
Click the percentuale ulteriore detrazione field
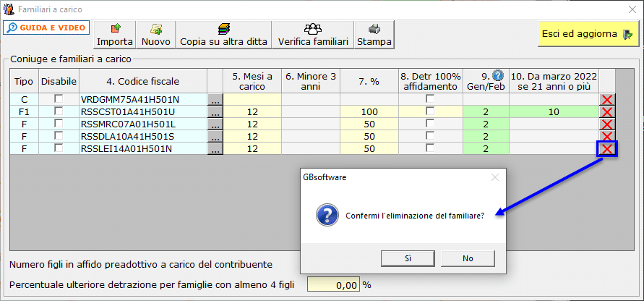(x=333, y=285)
